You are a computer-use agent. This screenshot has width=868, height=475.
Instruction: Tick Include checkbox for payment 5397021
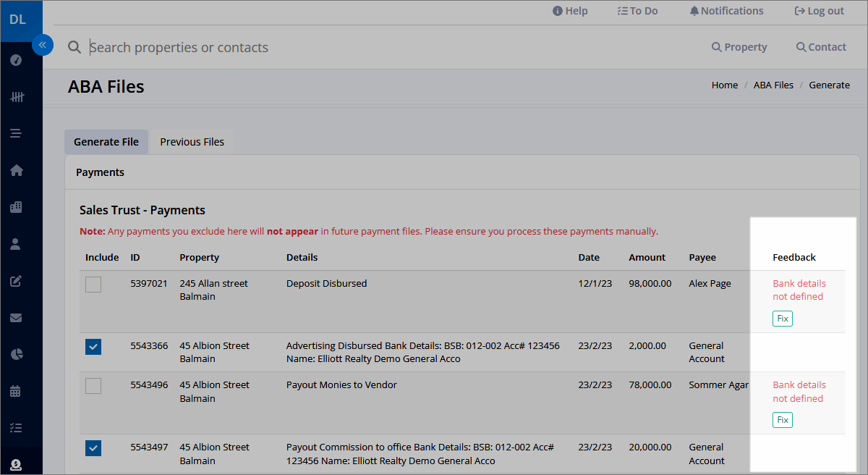pyautogui.click(x=93, y=285)
